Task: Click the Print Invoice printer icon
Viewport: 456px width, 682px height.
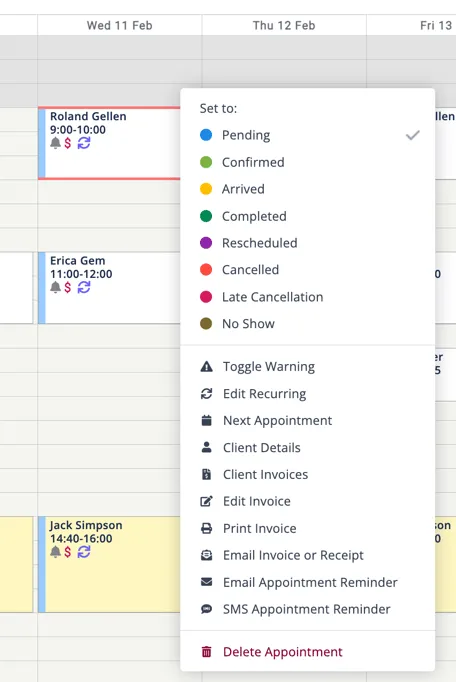Action: pos(206,528)
